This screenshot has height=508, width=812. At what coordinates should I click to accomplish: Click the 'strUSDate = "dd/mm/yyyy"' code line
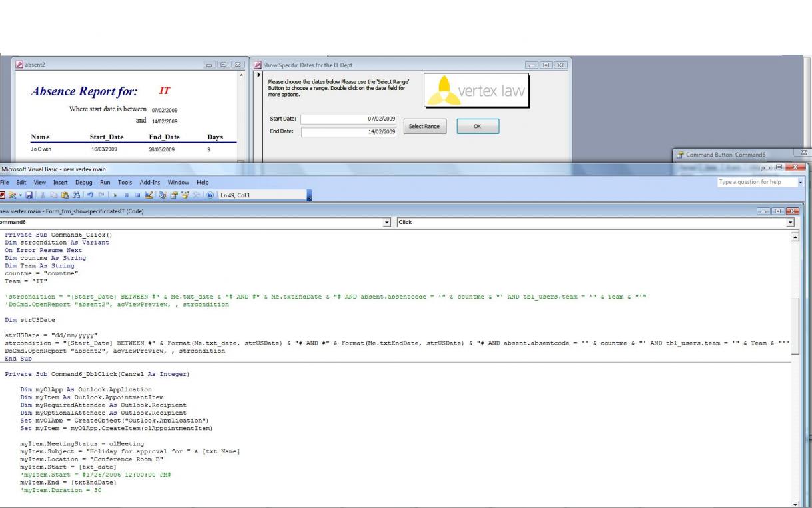pyautogui.click(x=51, y=335)
